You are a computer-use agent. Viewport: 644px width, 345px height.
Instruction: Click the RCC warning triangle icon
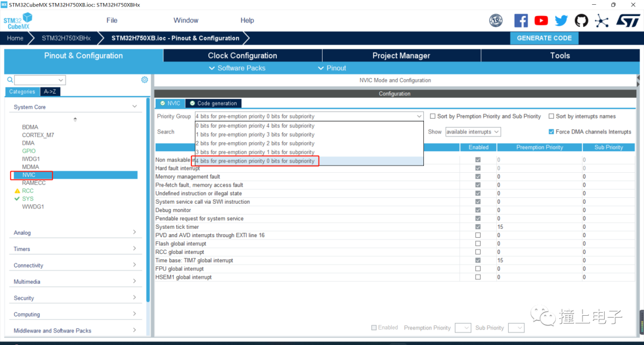(x=17, y=191)
